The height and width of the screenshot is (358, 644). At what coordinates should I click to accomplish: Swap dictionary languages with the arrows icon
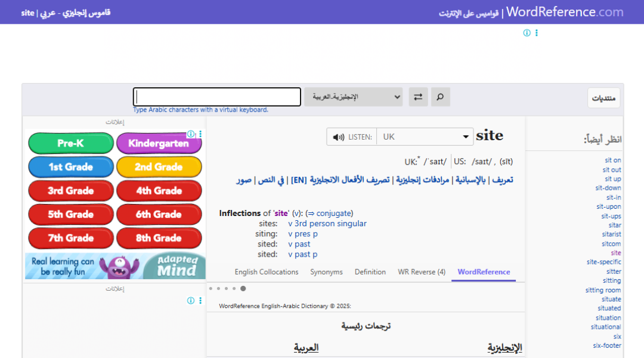pyautogui.click(x=418, y=97)
